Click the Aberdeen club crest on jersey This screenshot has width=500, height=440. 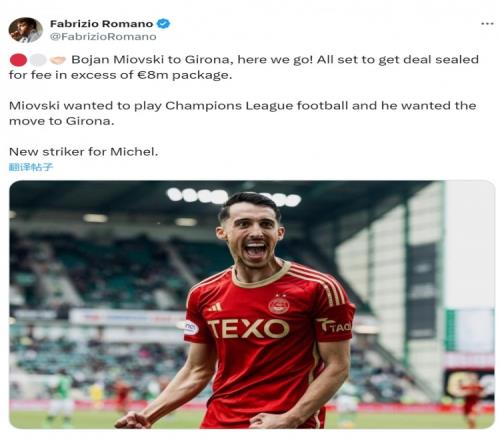279,304
